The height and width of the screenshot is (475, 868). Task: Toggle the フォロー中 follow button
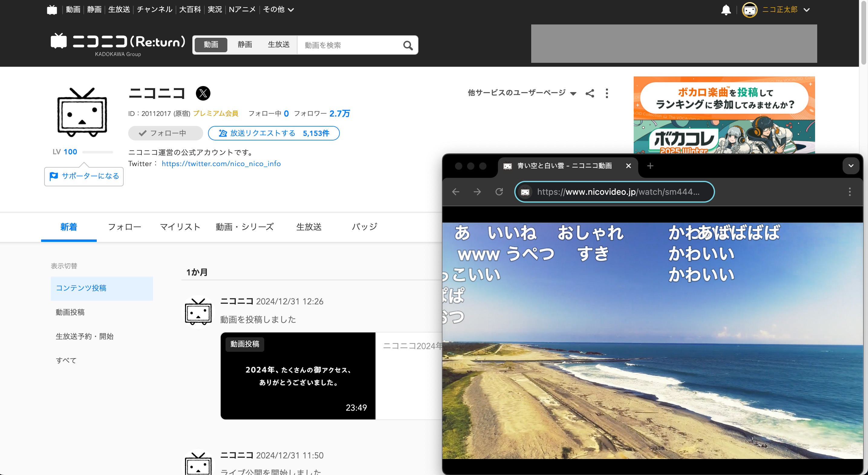165,133
